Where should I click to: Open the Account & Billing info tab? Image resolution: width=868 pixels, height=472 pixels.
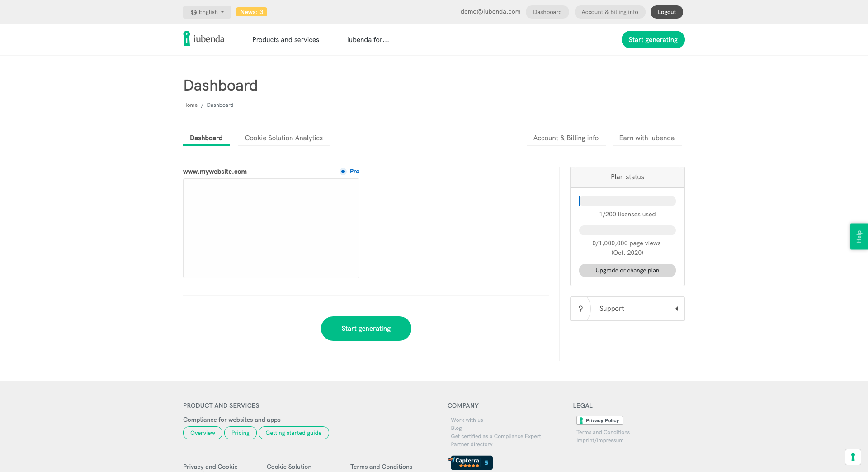tap(566, 138)
